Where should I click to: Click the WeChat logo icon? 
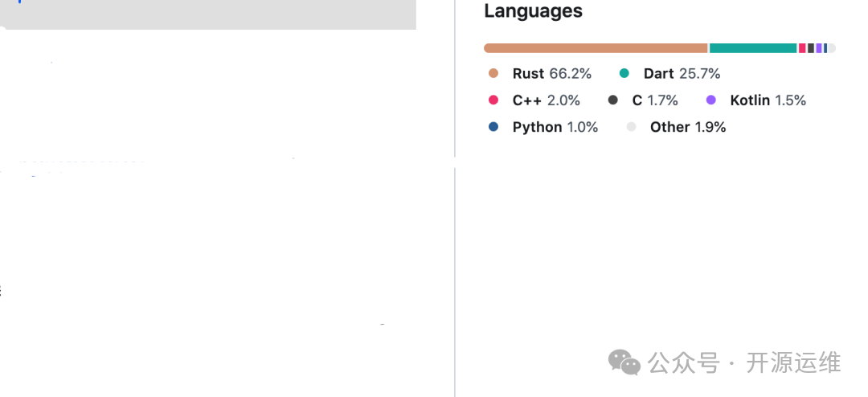point(624,362)
